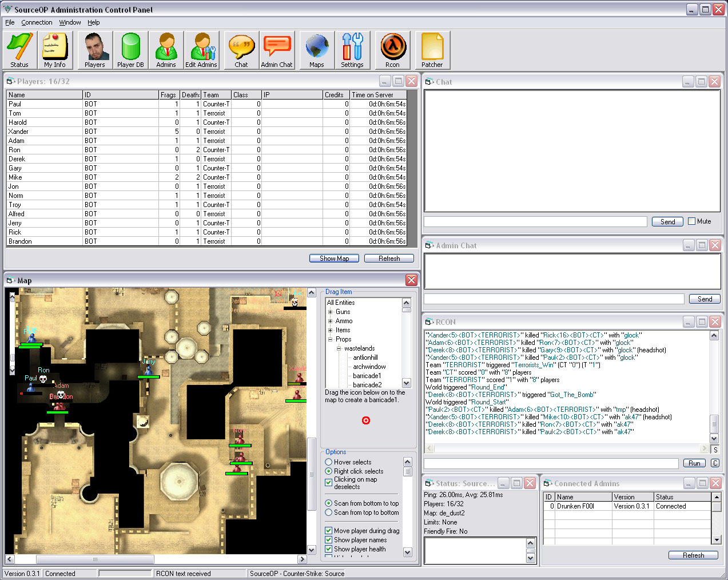The height and width of the screenshot is (580, 728).
Task: Open the Window menu
Action: click(70, 22)
